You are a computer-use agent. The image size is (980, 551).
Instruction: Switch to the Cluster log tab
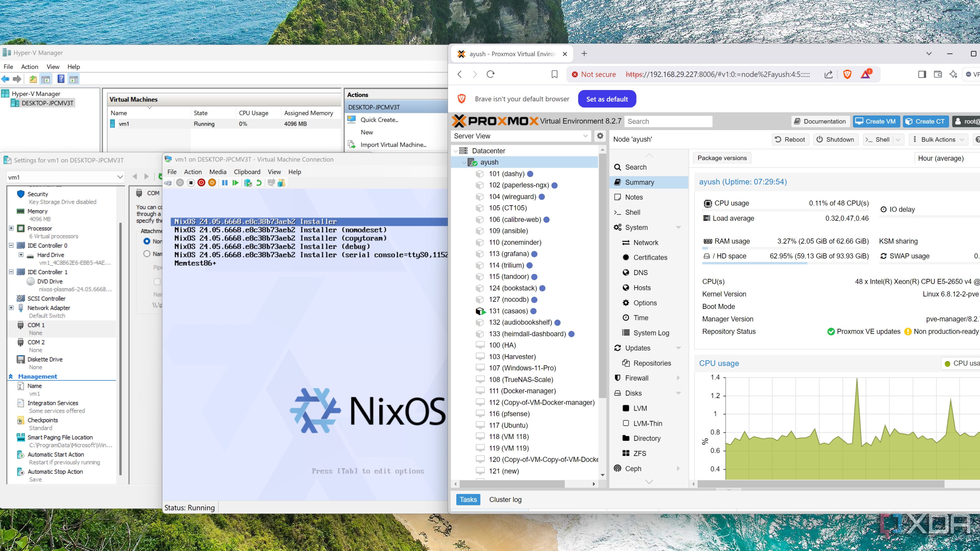[x=505, y=500]
